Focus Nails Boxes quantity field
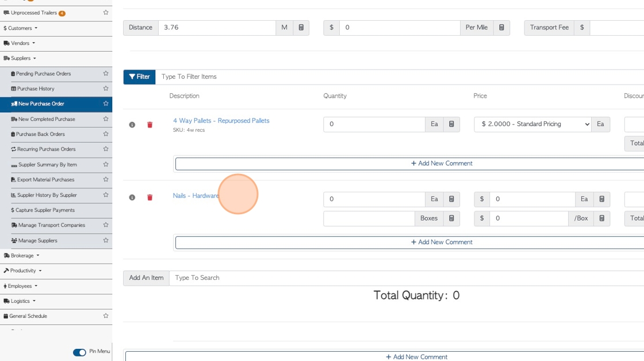Viewport: 644px width, 361px height. click(x=369, y=218)
